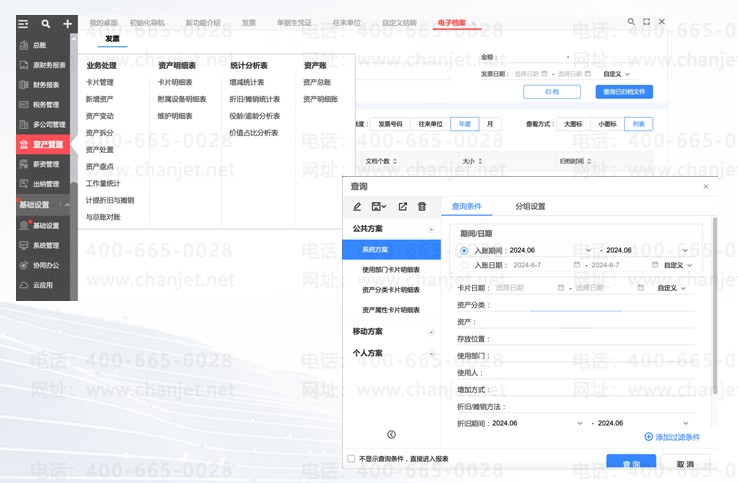Screen dimensions: 738x483
Task: Open 自定义 dropdown beside 入账日期
Action: coord(678,265)
